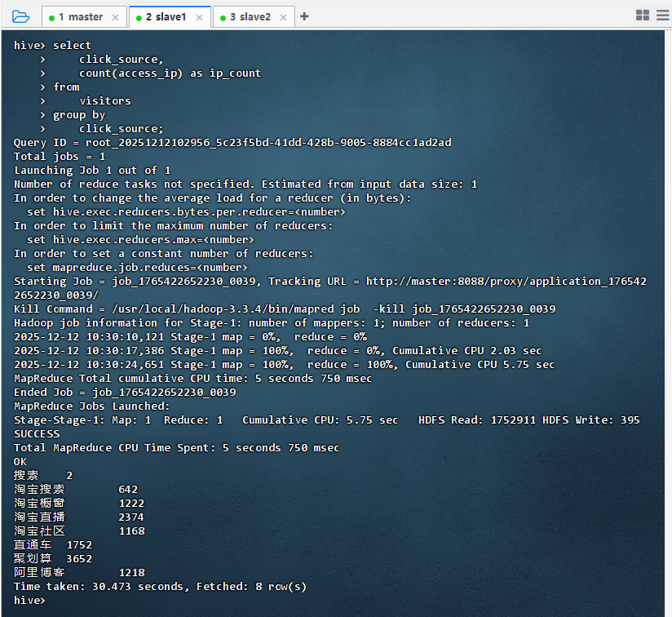Image resolution: width=672 pixels, height=617 pixels.
Task: Click the 淘宝搜索 642 result row
Action: point(76,489)
